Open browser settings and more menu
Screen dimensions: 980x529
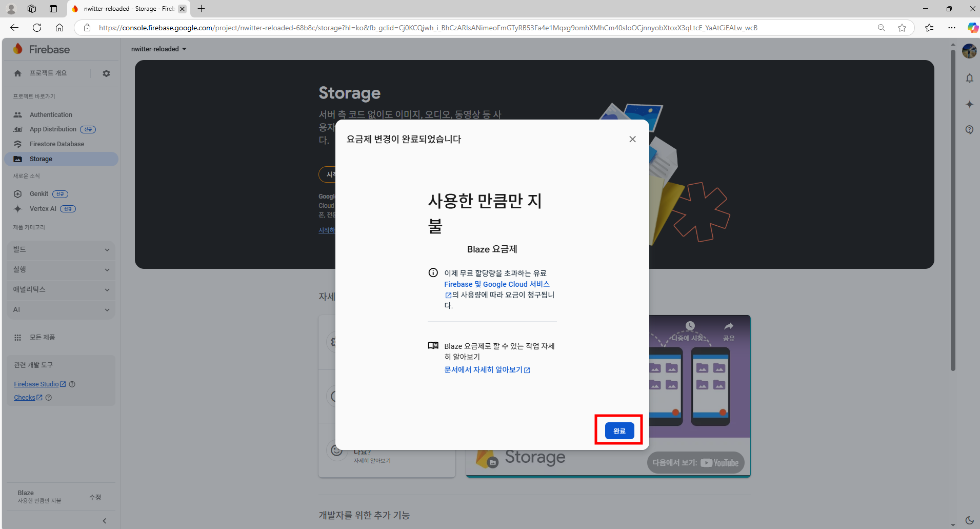[952, 28]
